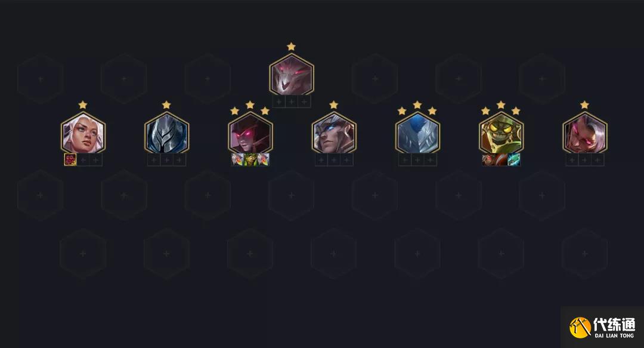
Task: Add item to silver knight's first empty slot
Action: coord(154,159)
